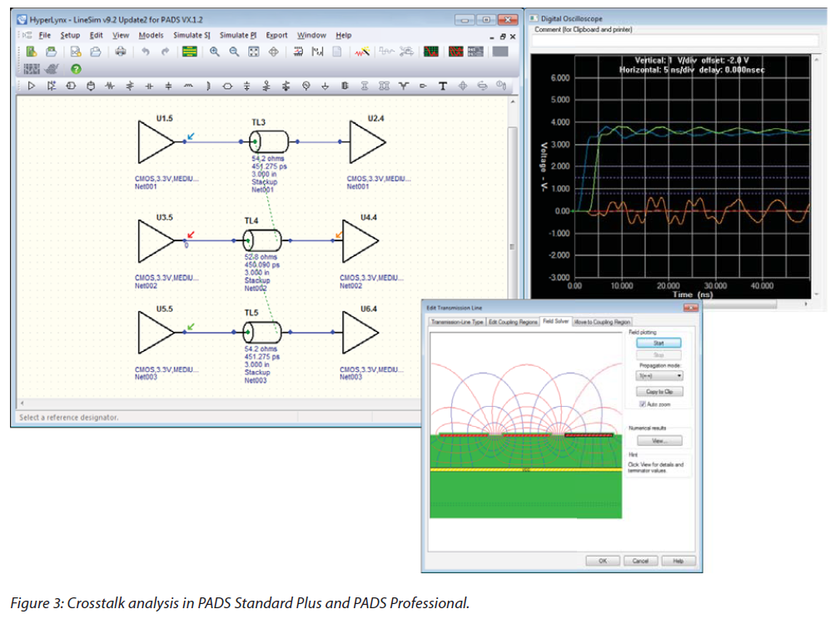This screenshot has height=619, width=840.
Task: Select the text 'T' tool in component toolbar
Action: point(443,86)
